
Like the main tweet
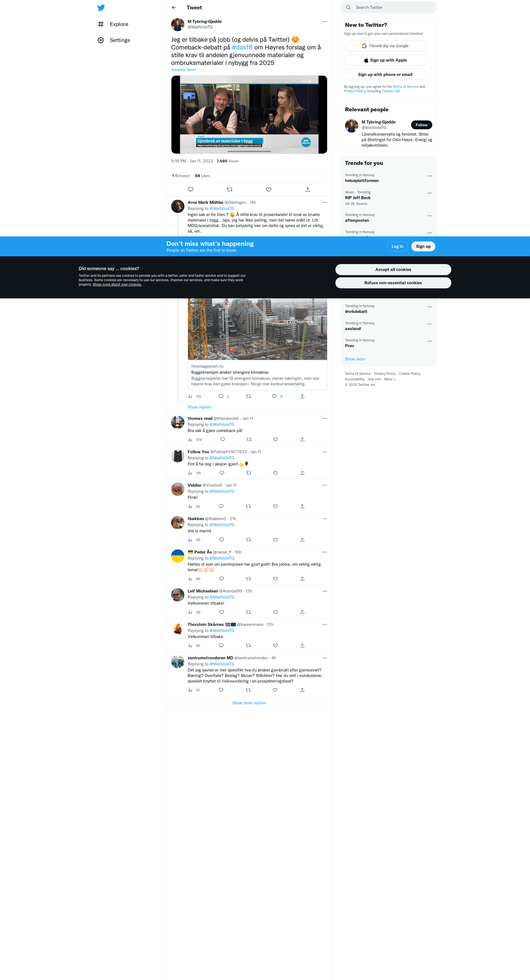pyautogui.click(x=269, y=189)
